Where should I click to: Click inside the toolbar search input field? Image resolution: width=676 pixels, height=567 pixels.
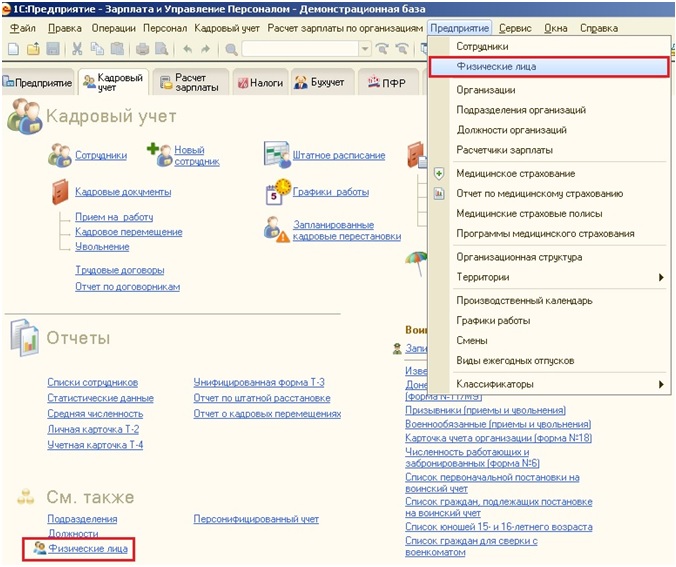[300, 49]
